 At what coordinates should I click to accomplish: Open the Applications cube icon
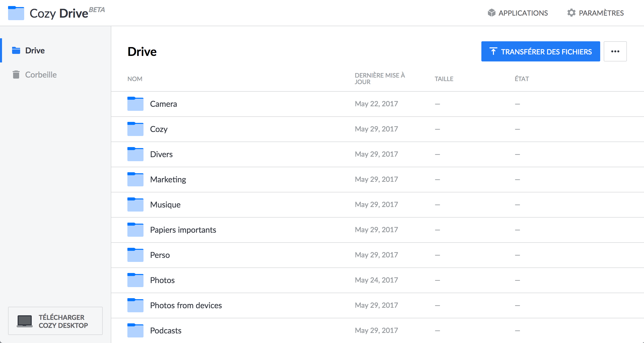pos(491,13)
